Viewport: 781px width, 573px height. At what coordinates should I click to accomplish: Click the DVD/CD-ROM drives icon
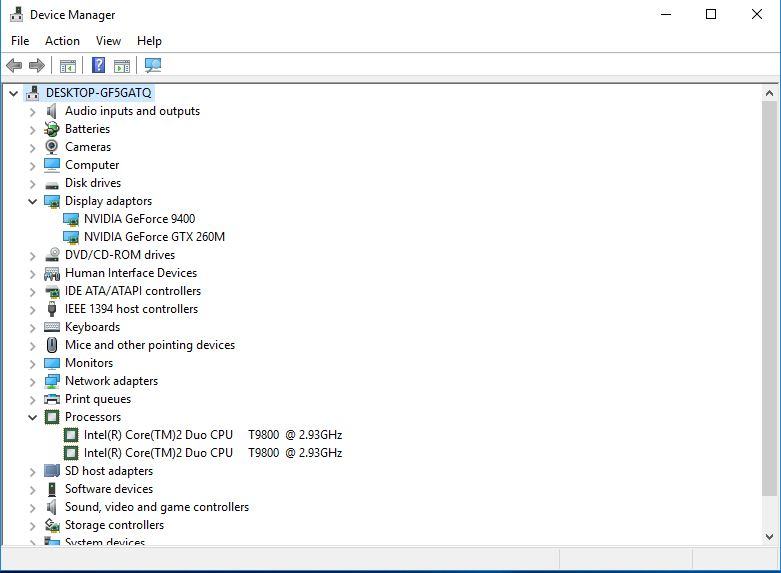click(52, 255)
